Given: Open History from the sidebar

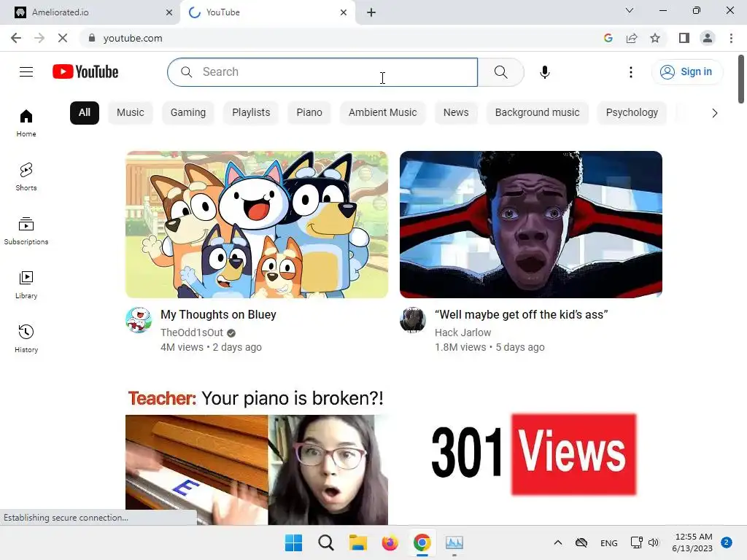Looking at the screenshot, I should [26, 338].
